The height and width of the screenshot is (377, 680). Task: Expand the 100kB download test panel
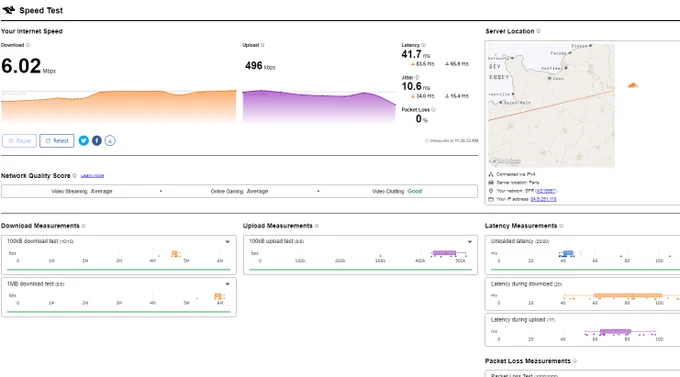coord(227,242)
